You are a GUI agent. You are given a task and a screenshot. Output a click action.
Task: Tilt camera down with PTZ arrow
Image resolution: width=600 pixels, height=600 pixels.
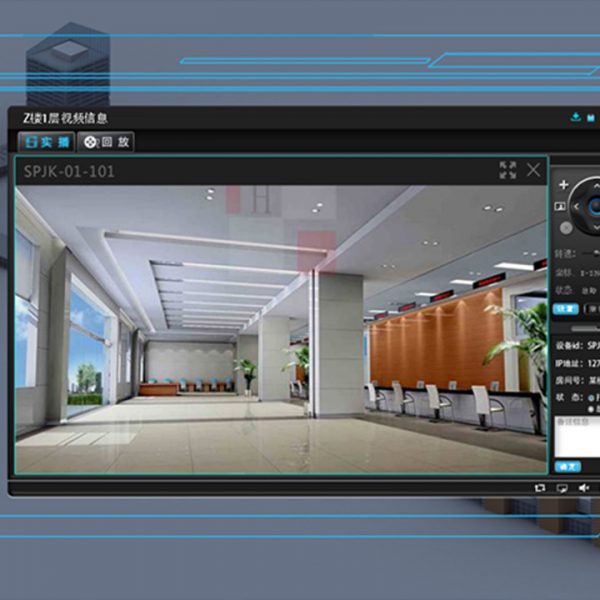click(x=596, y=229)
